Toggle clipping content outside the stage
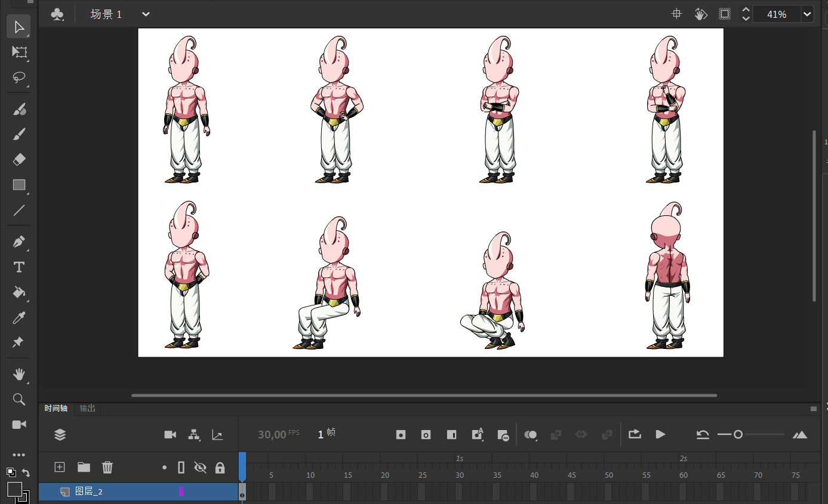 click(x=725, y=14)
